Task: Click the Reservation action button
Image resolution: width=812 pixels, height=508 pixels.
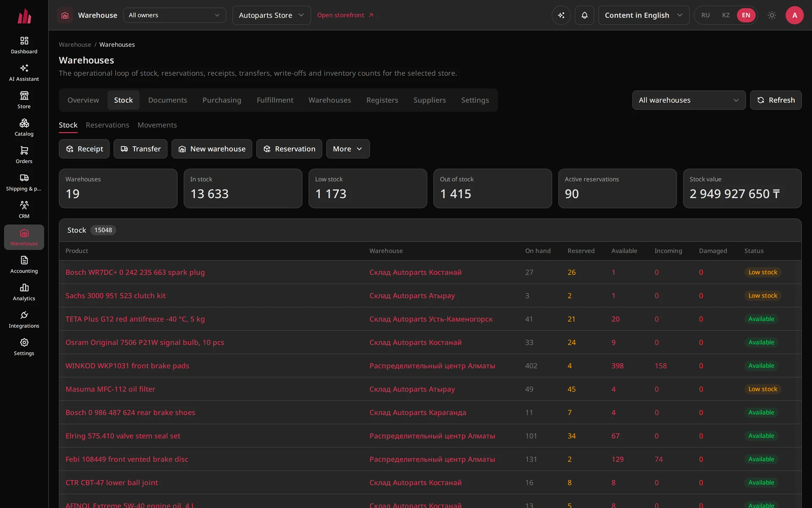Action: (289, 149)
